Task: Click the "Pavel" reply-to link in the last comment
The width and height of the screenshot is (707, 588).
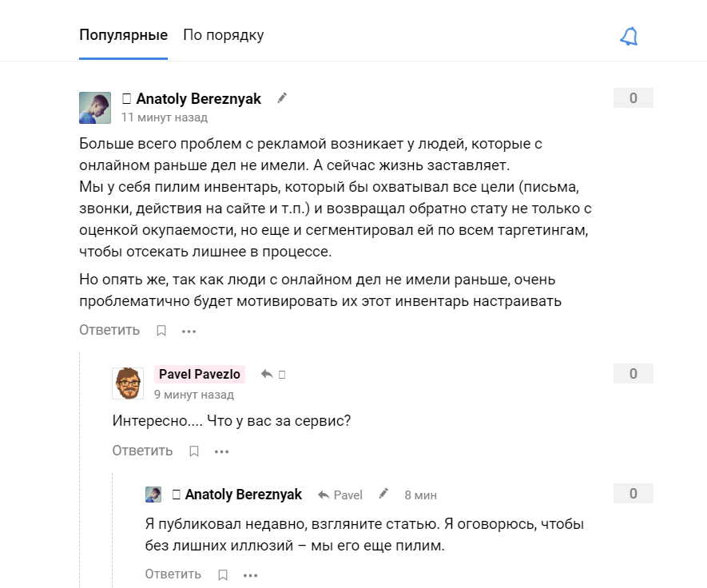Action: pyautogui.click(x=340, y=495)
